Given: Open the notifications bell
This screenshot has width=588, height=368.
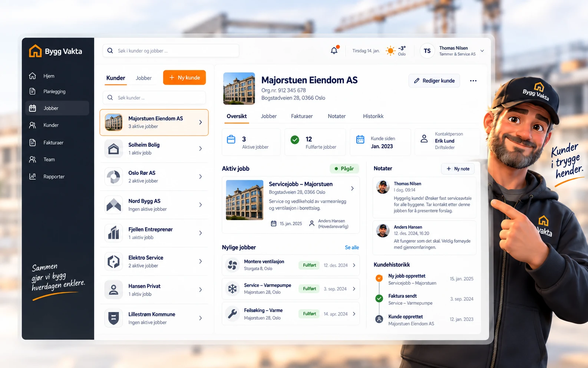Looking at the screenshot, I should coord(334,50).
